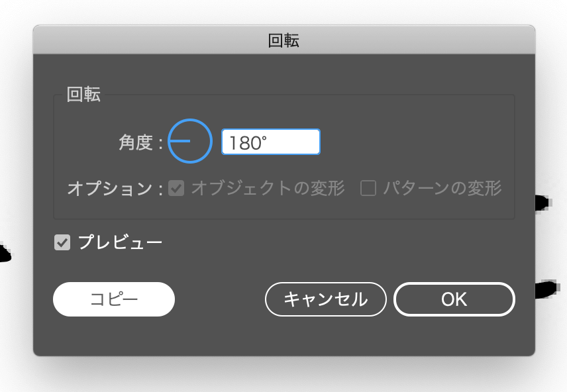This screenshot has width=567, height=392.
Task: Click the blue angle dial circle
Action: click(x=190, y=141)
